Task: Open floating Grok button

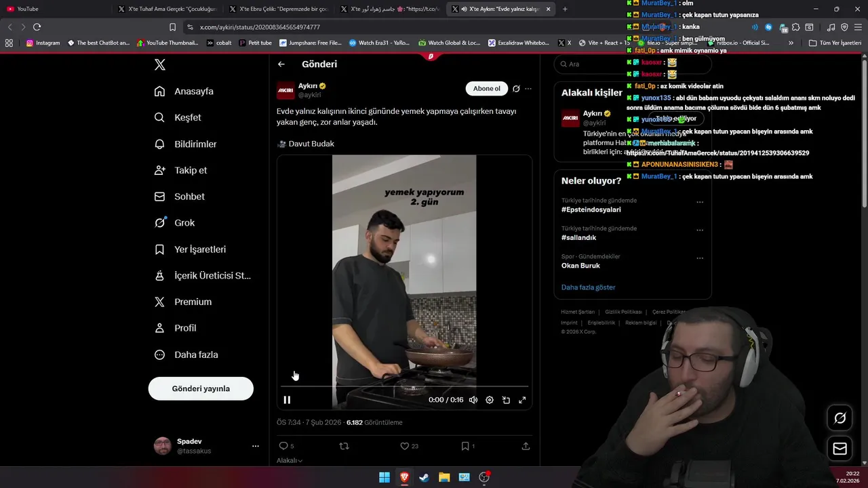Action: 840,418
